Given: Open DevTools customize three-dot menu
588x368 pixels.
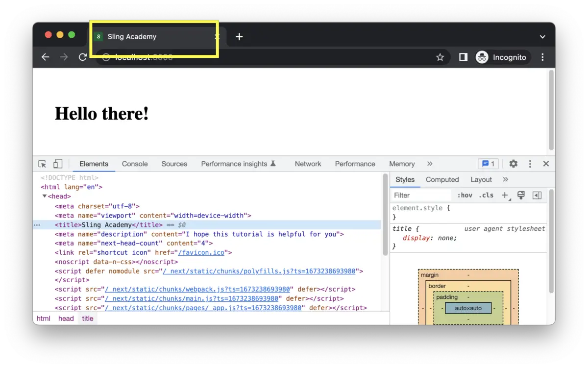Looking at the screenshot, I should (530, 164).
